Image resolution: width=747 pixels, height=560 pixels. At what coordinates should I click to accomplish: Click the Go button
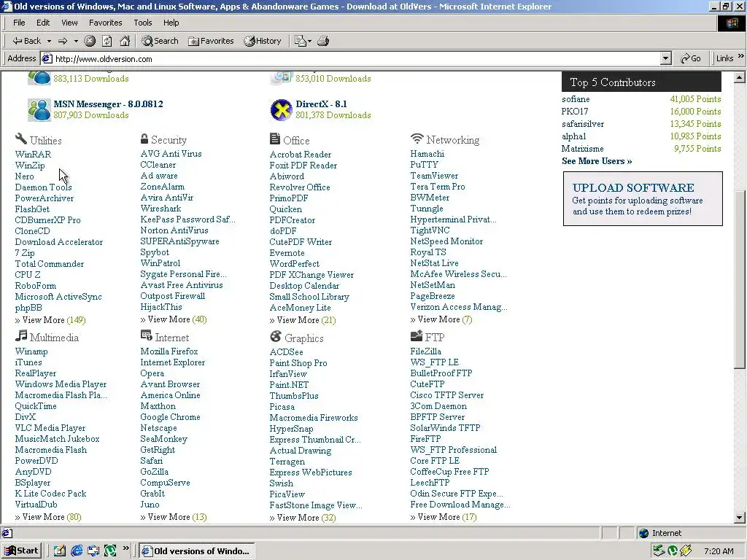click(691, 58)
